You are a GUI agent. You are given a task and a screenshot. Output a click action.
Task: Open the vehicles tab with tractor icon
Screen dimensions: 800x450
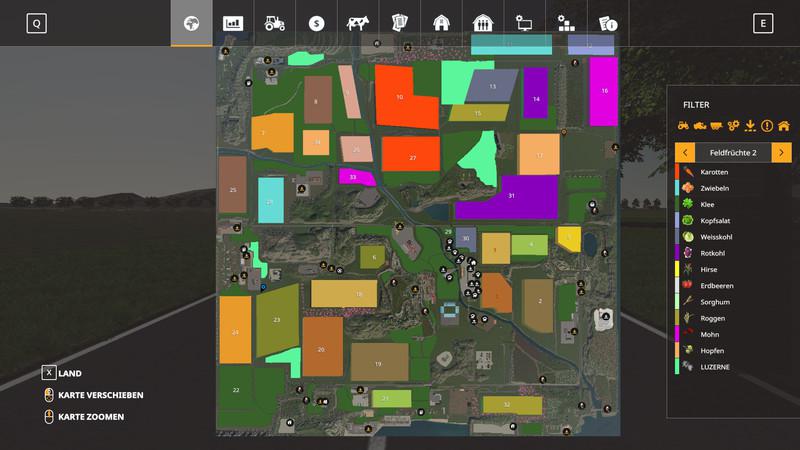click(x=274, y=23)
